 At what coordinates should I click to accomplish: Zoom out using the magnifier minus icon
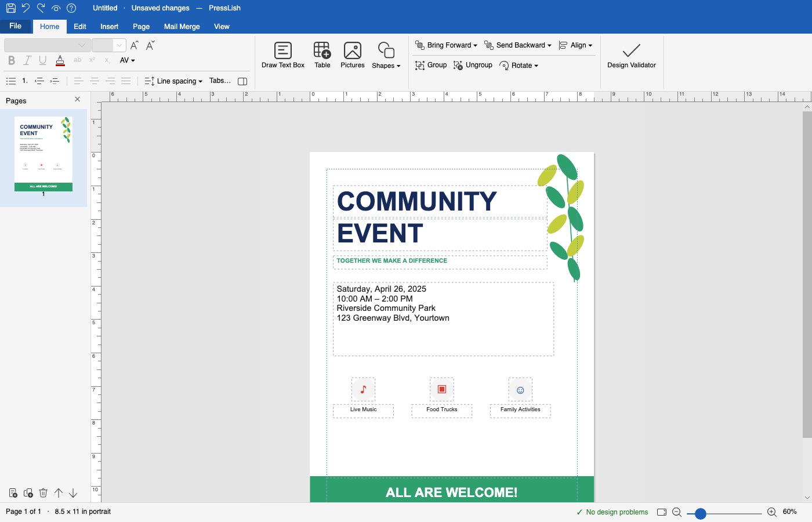(x=677, y=512)
